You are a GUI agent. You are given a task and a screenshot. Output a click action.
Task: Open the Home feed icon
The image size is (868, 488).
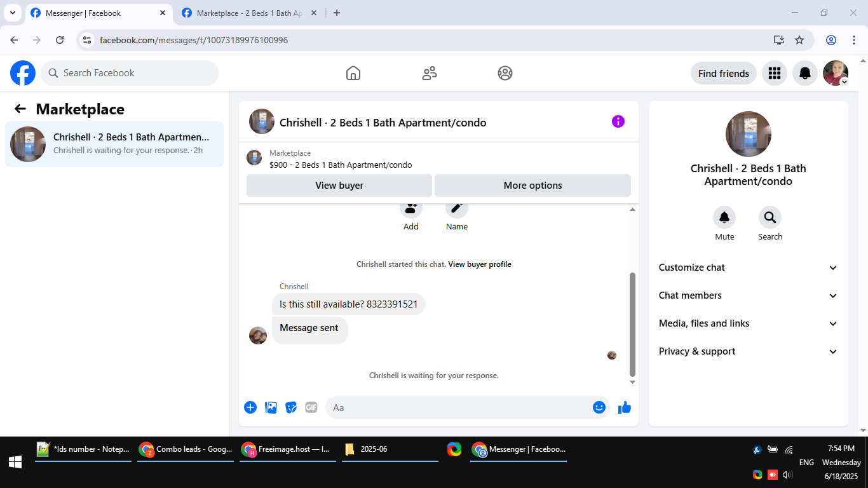pyautogui.click(x=353, y=73)
